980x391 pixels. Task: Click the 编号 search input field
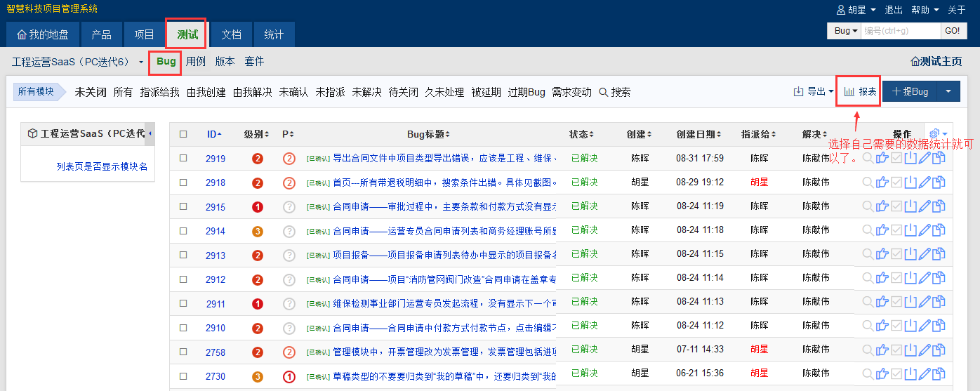tap(901, 31)
